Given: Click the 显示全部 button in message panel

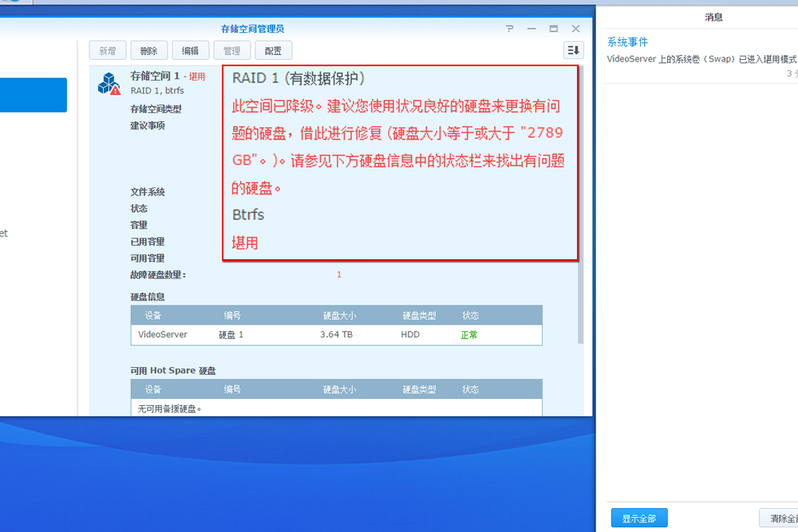Looking at the screenshot, I should (638, 518).
